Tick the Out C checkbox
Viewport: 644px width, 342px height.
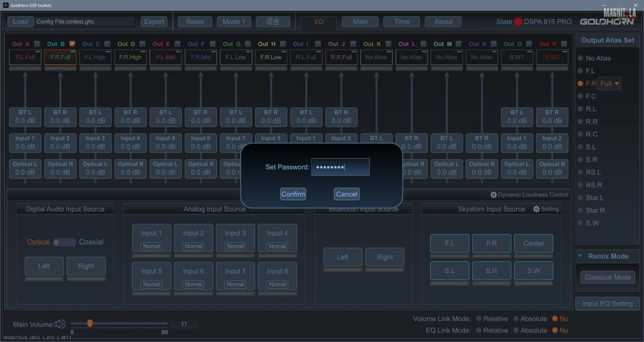tap(107, 44)
